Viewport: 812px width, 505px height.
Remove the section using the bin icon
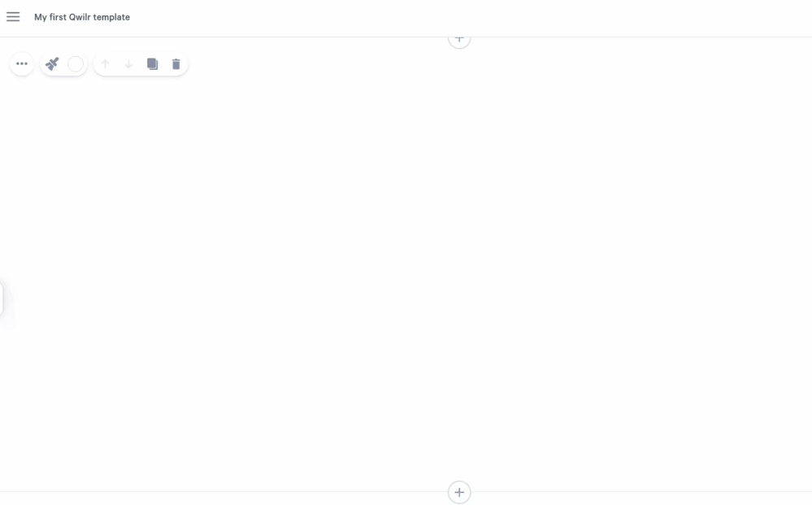point(176,63)
